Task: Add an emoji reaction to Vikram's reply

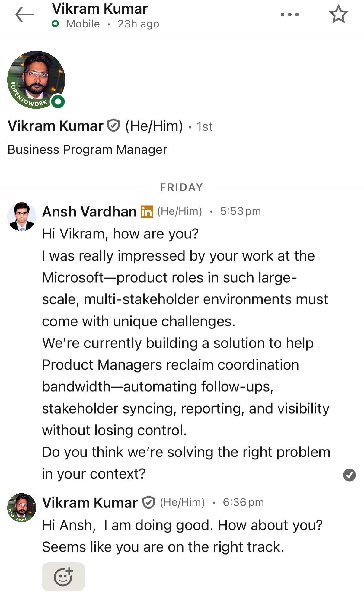Action: [x=63, y=577]
